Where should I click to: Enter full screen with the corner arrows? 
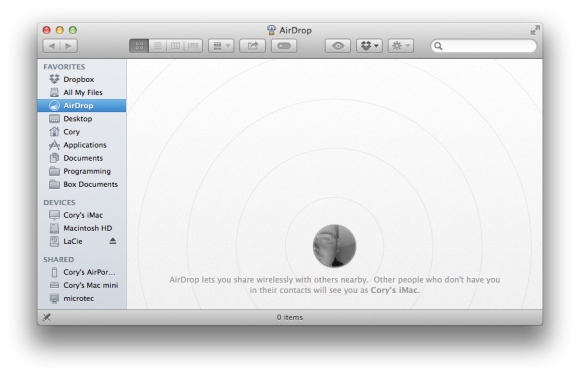pyautogui.click(x=535, y=30)
